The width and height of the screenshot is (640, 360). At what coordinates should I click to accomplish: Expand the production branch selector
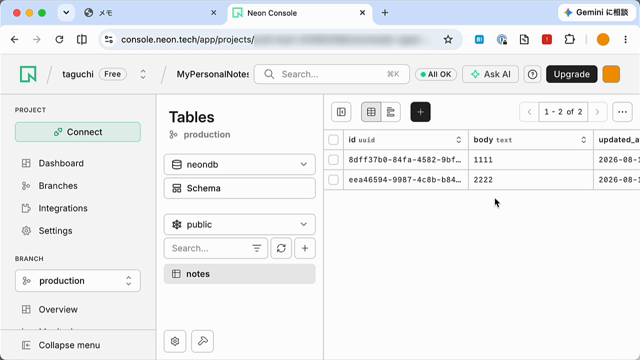tap(78, 281)
